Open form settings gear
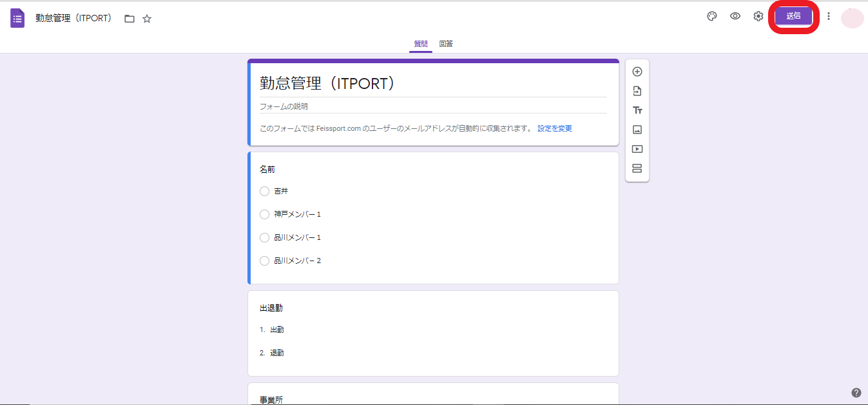 pos(758,17)
